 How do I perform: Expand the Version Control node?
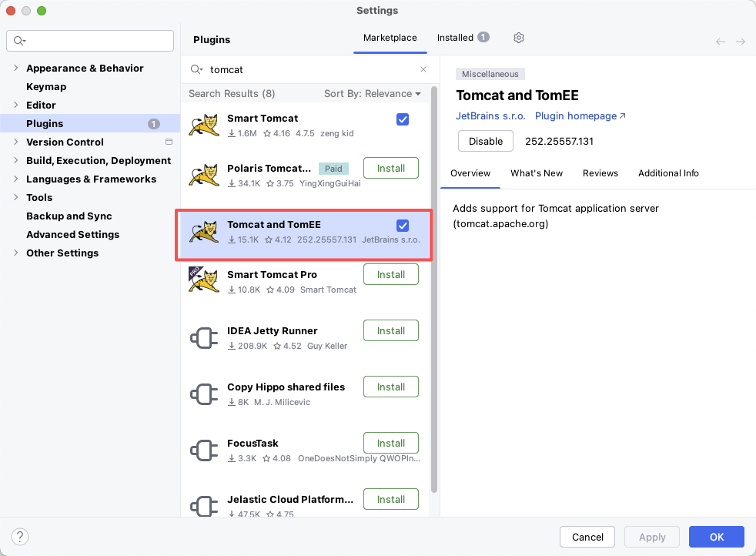click(16, 142)
